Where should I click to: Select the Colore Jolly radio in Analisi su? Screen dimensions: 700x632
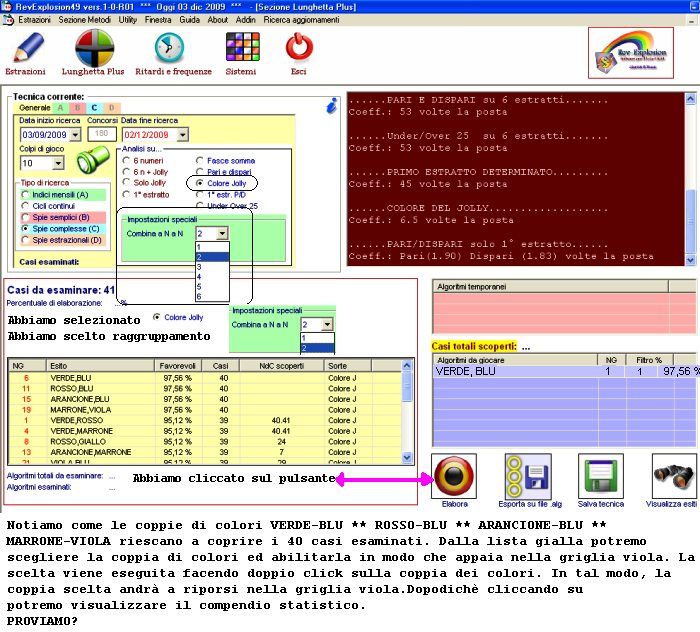(200, 183)
